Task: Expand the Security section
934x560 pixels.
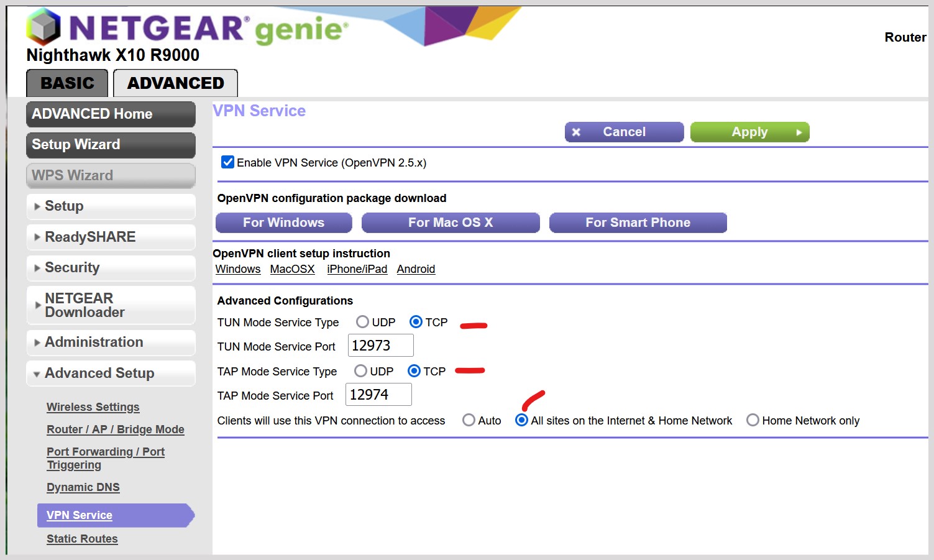Action: [73, 267]
